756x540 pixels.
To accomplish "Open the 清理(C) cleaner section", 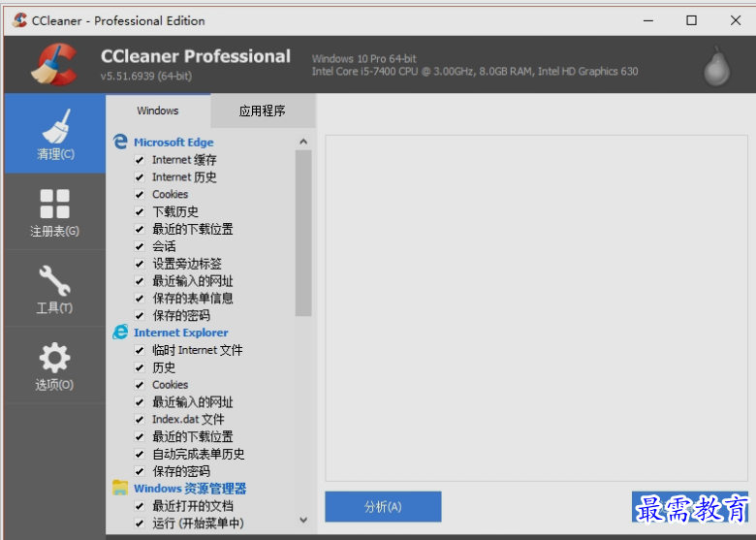I will [55, 134].
